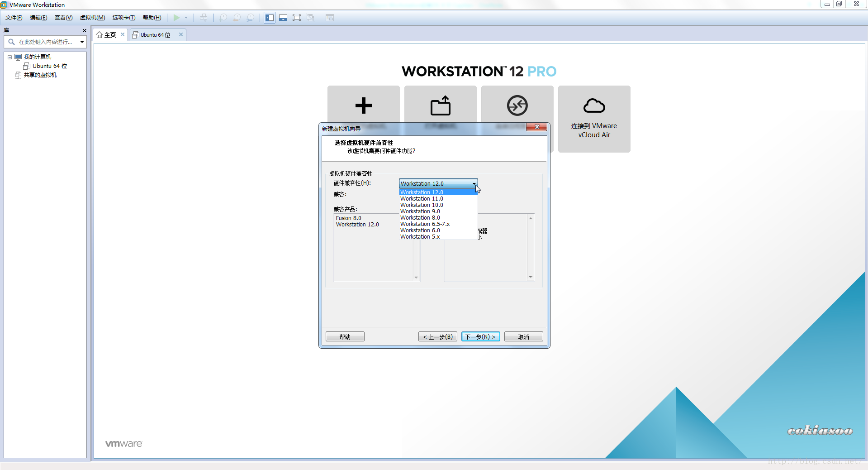Close the Ubuntu 64 位 tab
The width and height of the screenshot is (868, 470).
pyautogui.click(x=181, y=34)
